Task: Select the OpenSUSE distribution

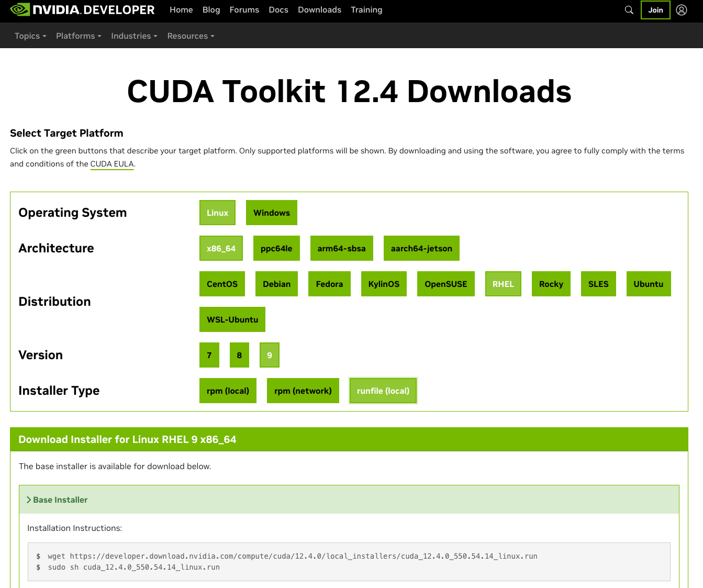Action: 446,284
